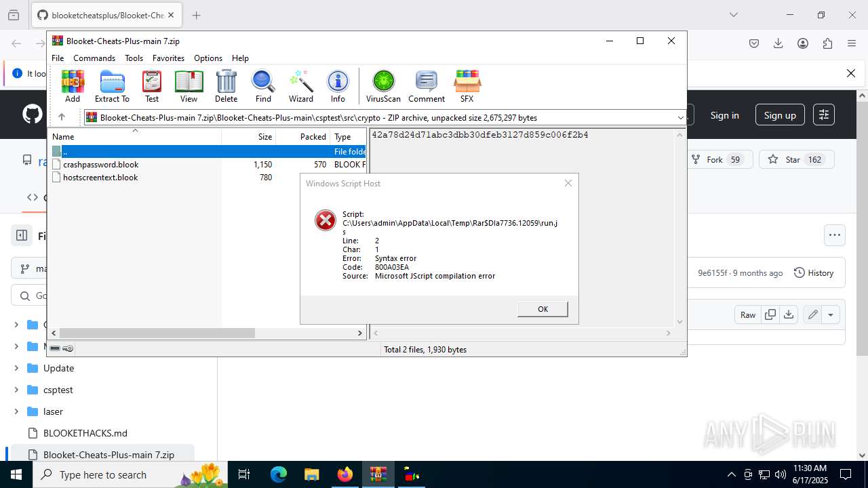This screenshot has height=488, width=868.
Task: Expand the csptest folder chevron
Action: point(16,390)
